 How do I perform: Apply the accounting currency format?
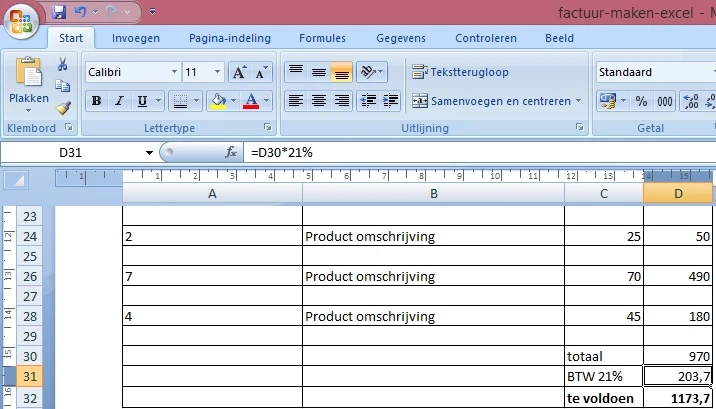608,101
